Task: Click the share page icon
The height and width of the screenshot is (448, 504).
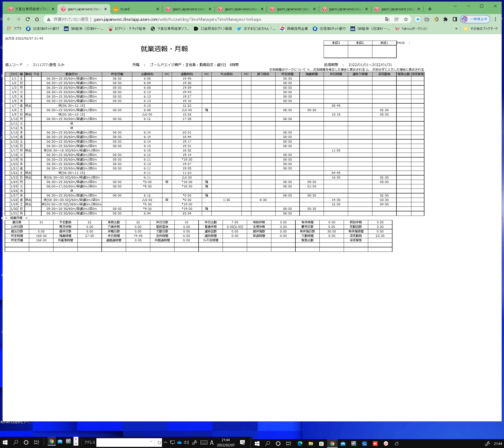Action: [x=396, y=19]
